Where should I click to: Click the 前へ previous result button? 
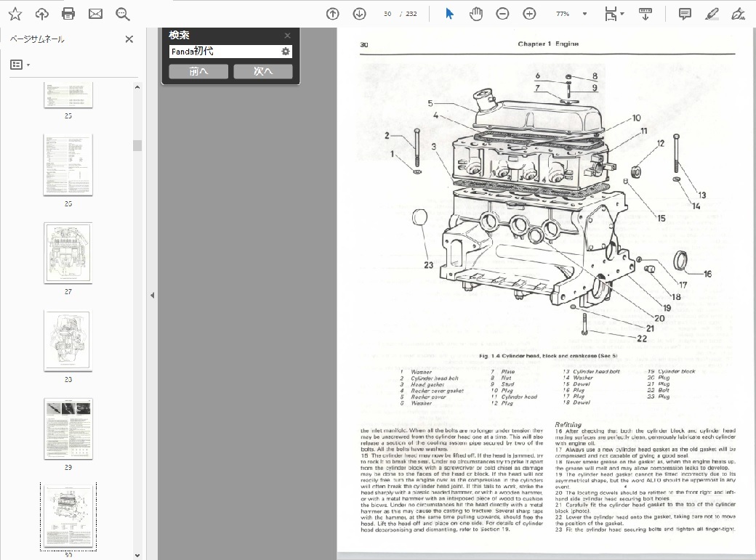(x=198, y=71)
